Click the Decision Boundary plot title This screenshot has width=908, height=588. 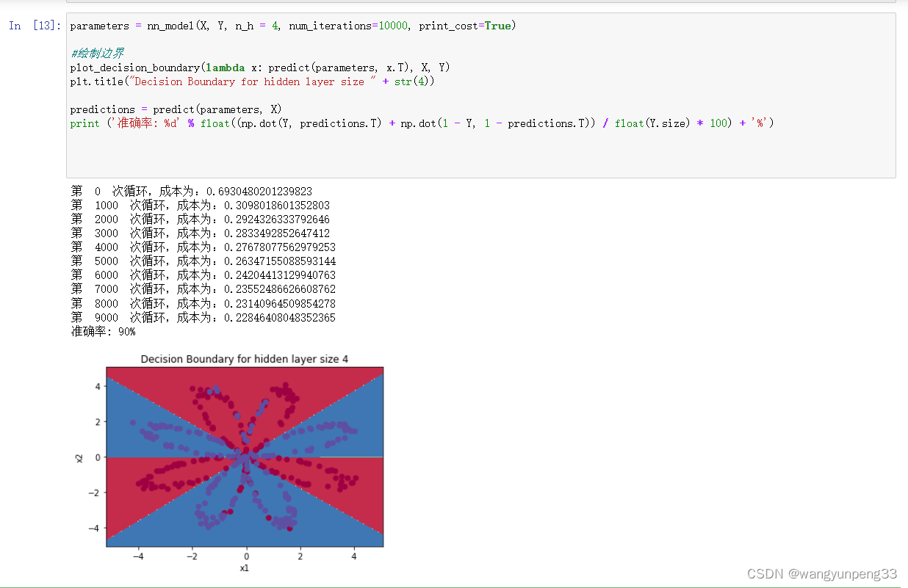244,359
